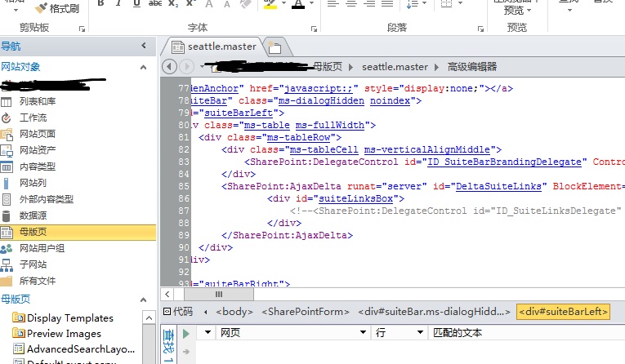625x364 pixels.
Task: Apply strikethrough with the abc icon
Action: pos(155,3)
